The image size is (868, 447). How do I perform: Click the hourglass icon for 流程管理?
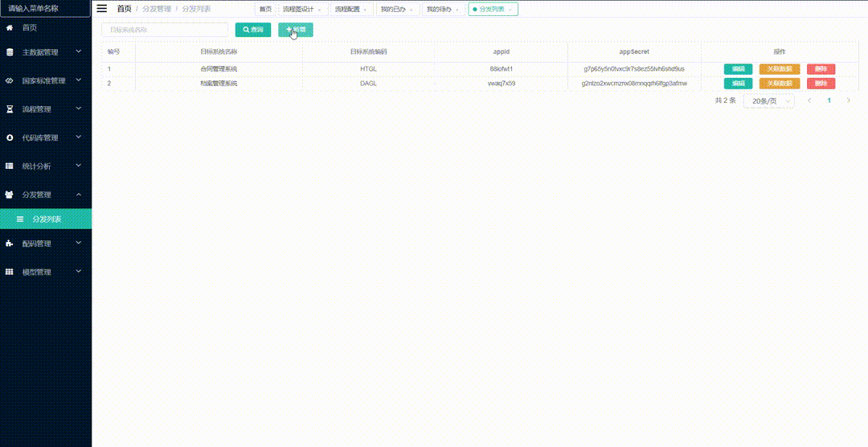pyautogui.click(x=10, y=109)
